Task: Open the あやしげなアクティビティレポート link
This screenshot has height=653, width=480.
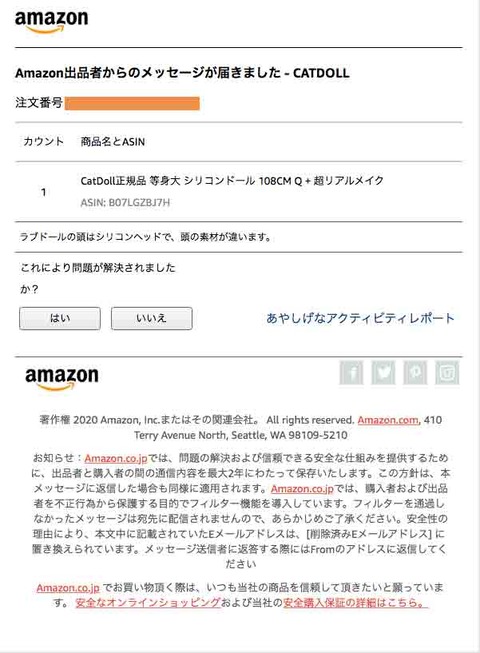Action: 360,318
